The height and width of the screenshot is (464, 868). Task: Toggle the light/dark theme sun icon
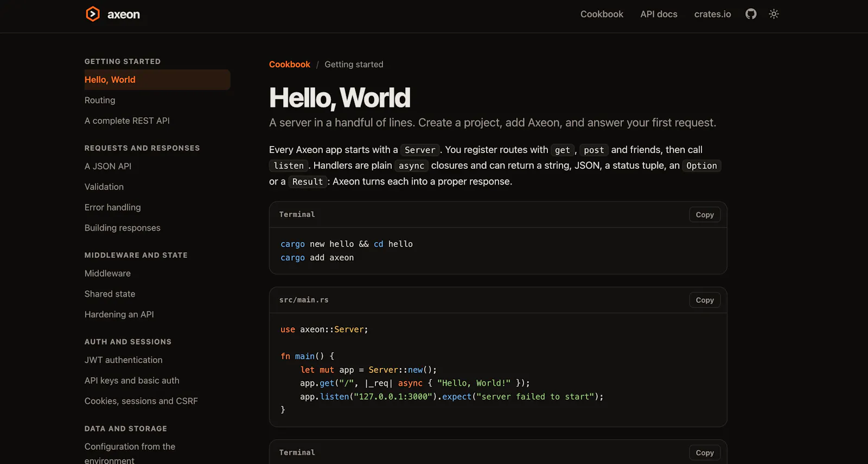tap(774, 14)
